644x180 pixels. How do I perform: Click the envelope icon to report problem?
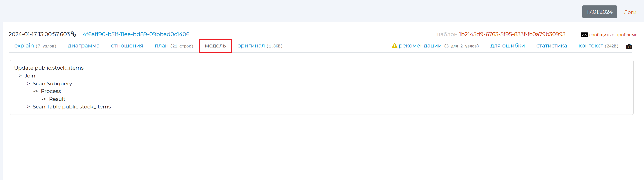click(584, 35)
